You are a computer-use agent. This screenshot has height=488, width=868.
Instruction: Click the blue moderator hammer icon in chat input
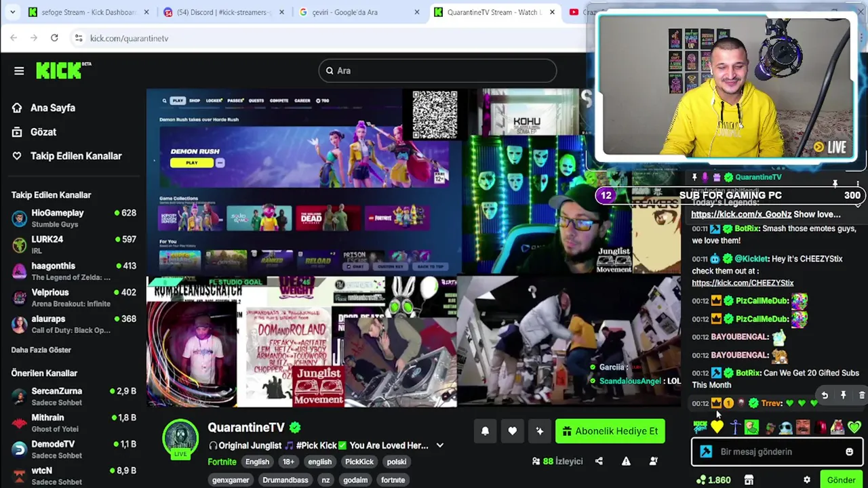point(706,452)
